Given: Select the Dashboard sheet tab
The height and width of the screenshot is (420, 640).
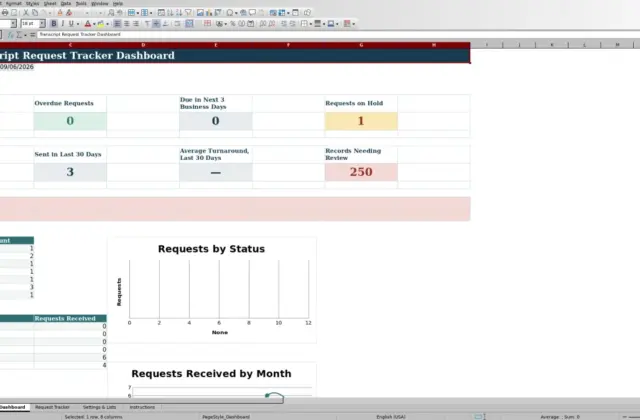Looking at the screenshot, I should (x=13, y=407).
